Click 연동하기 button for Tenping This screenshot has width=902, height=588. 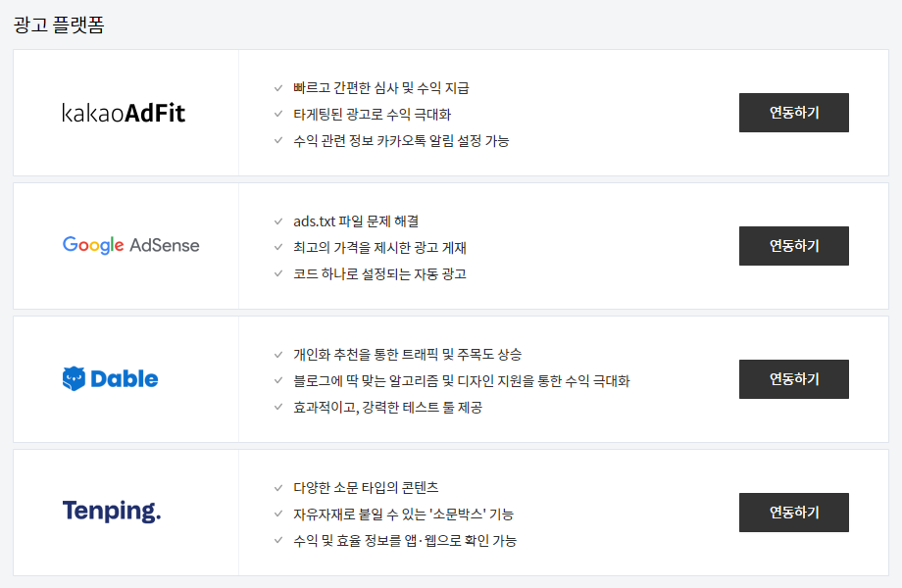tap(794, 513)
